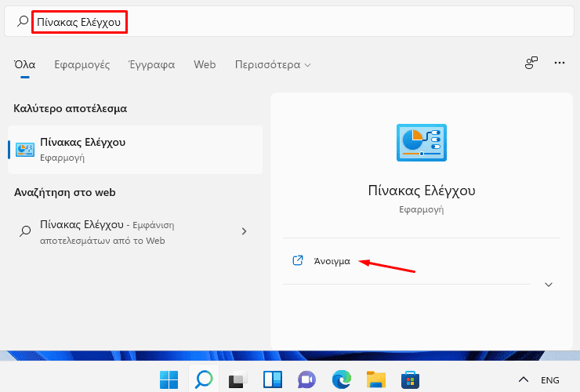
Task: Open Microsoft Store from taskbar
Action: [x=410, y=379]
